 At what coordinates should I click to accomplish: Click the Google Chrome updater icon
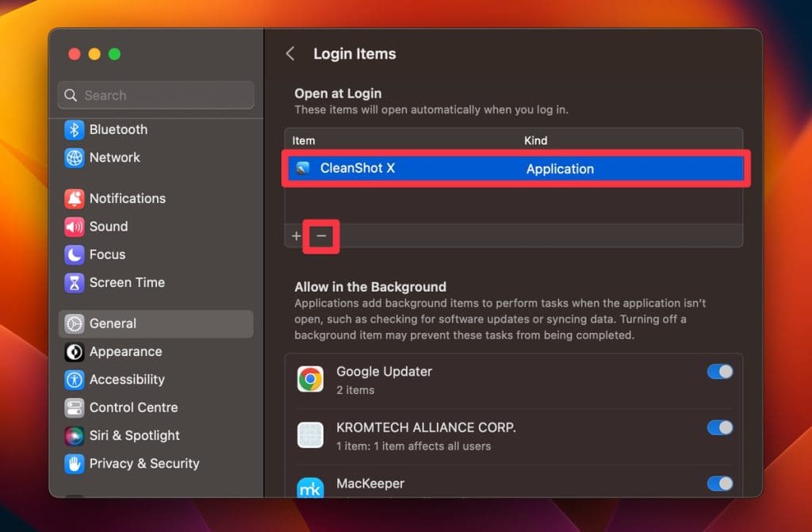pos(310,379)
